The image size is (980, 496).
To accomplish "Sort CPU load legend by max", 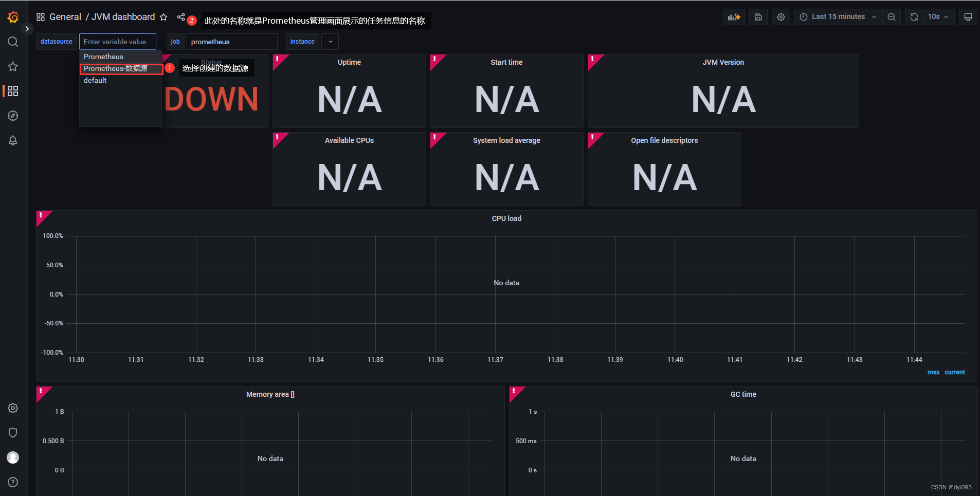I will (933, 372).
